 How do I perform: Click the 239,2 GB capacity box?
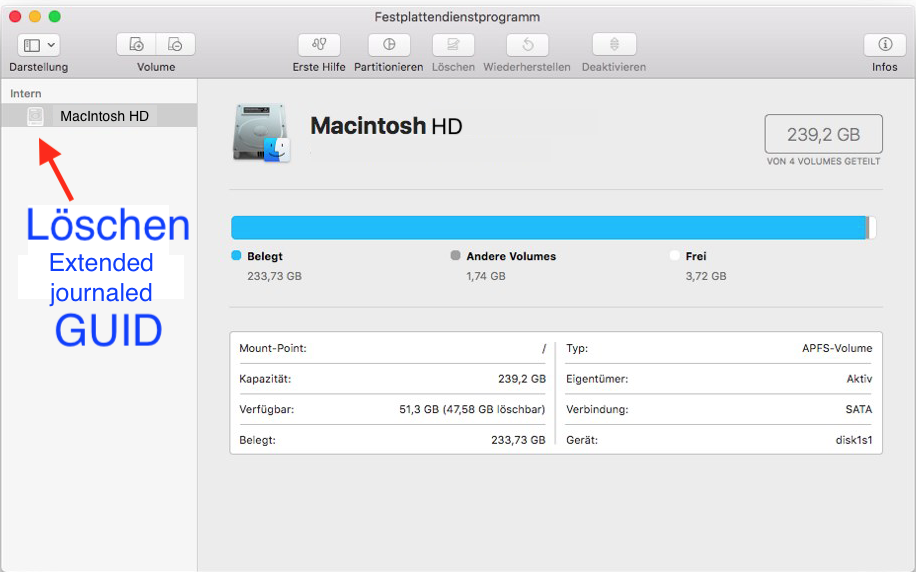(823, 133)
